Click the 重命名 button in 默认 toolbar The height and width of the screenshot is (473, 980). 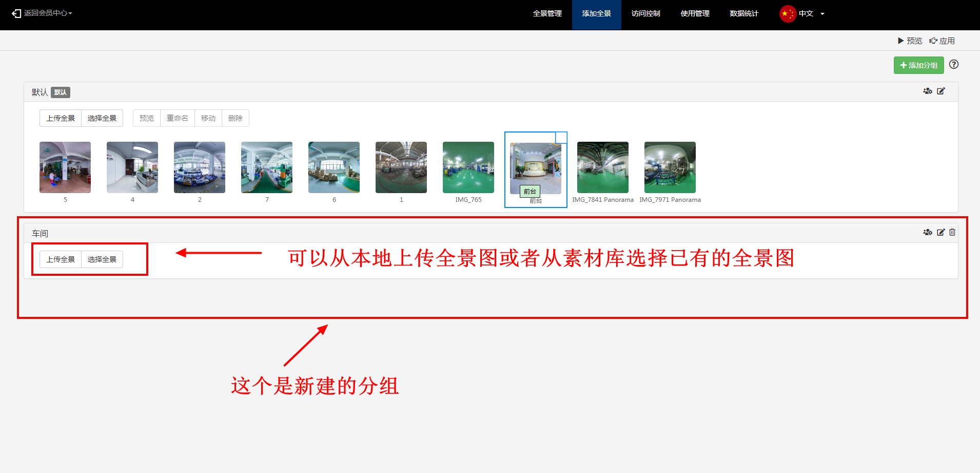point(178,118)
